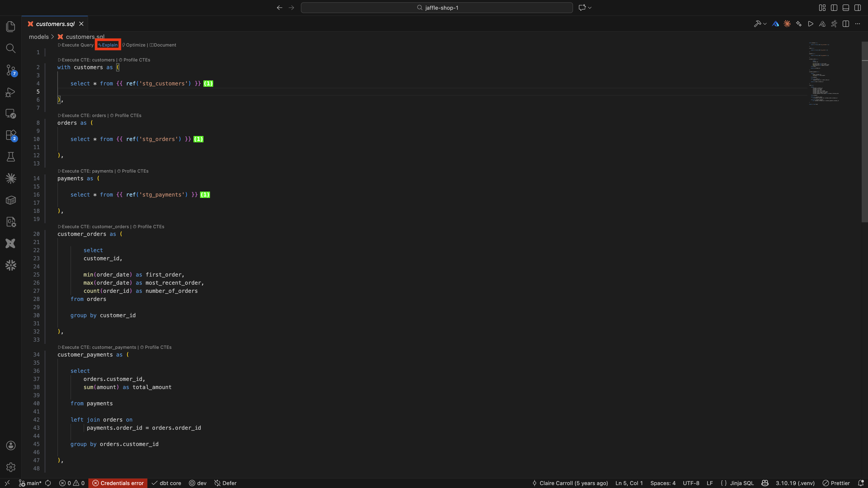This screenshot has height=488, width=868.
Task: Open the Snowflake view in activity bar
Action: click(11, 265)
